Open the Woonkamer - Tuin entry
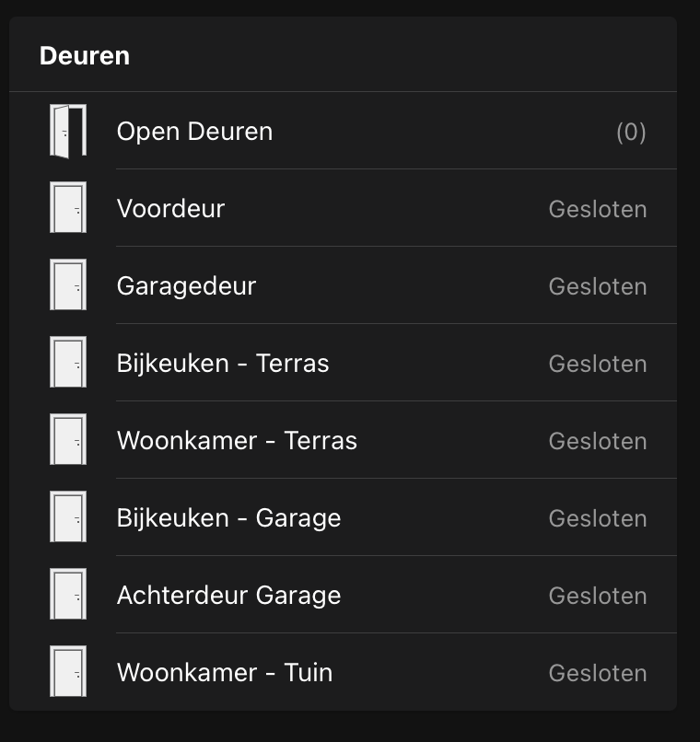This screenshot has width=700, height=742. [x=224, y=673]
